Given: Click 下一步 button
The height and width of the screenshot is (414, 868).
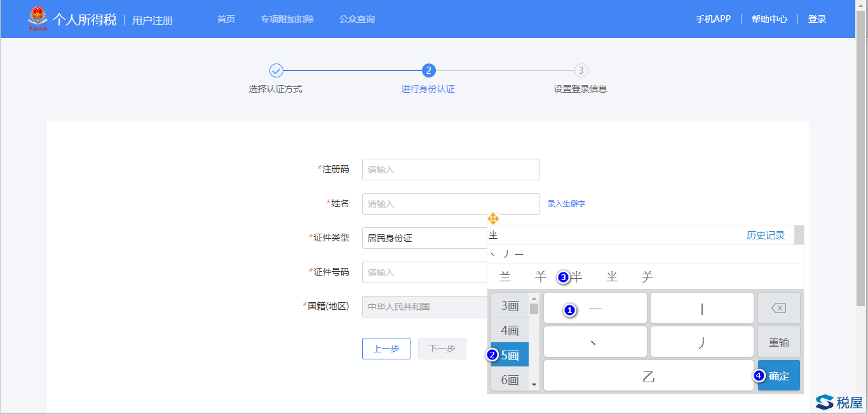Looking at the screenshot, I should point(442,349).
